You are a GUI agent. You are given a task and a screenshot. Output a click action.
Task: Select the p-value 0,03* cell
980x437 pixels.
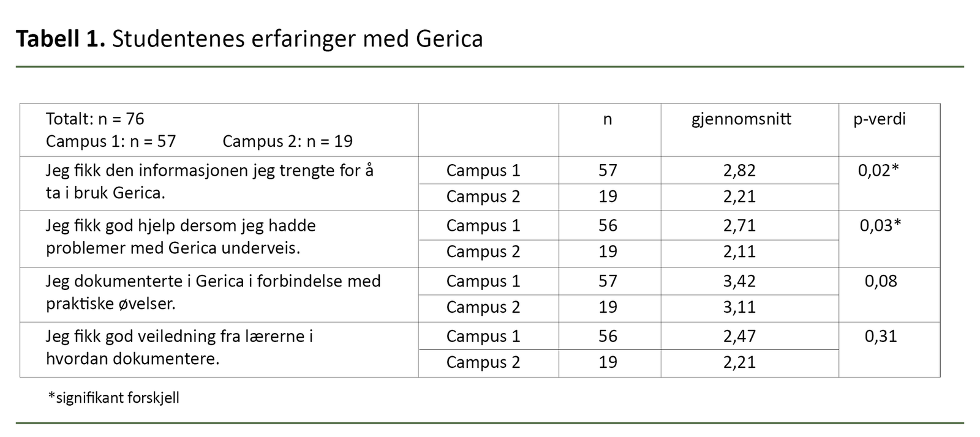880,225
